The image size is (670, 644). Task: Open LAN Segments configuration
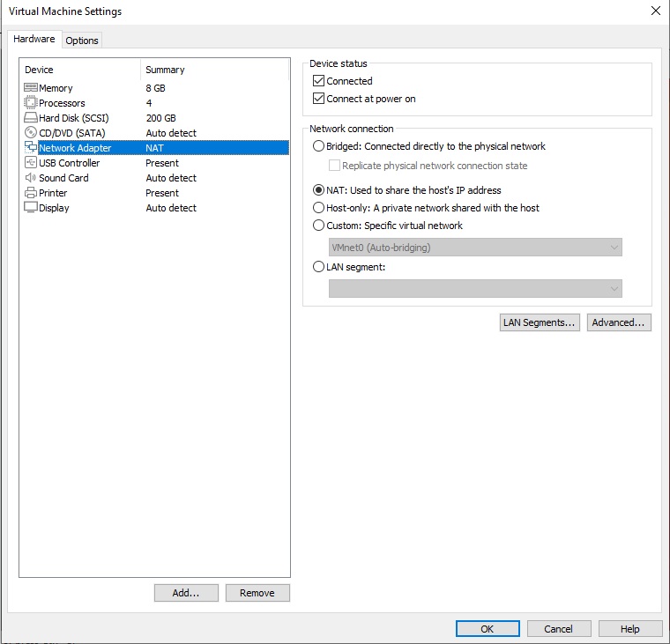click(x=540, y=322)
